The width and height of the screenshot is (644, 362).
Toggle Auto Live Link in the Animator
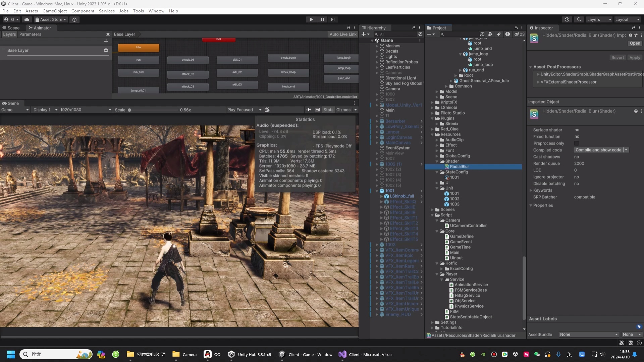pos(343,34)
